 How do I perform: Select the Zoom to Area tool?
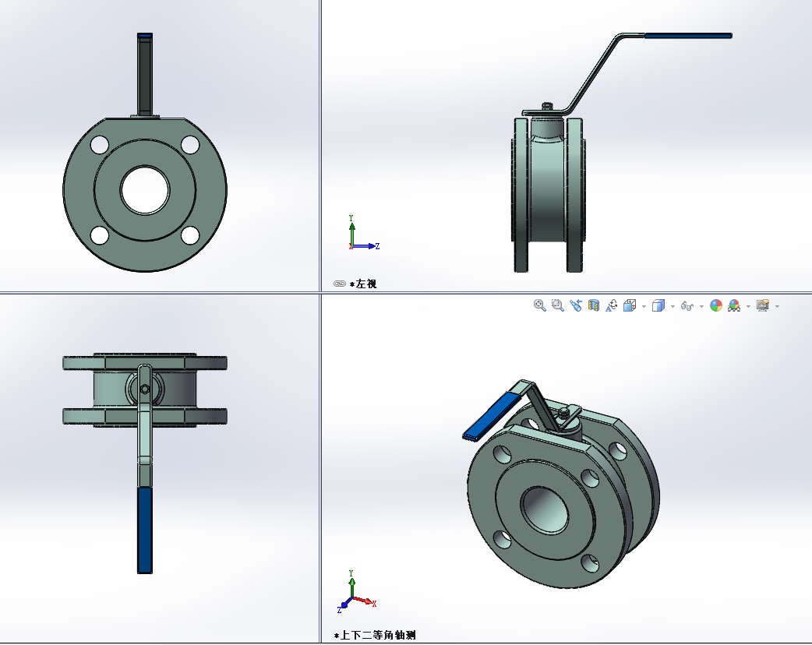558,305
